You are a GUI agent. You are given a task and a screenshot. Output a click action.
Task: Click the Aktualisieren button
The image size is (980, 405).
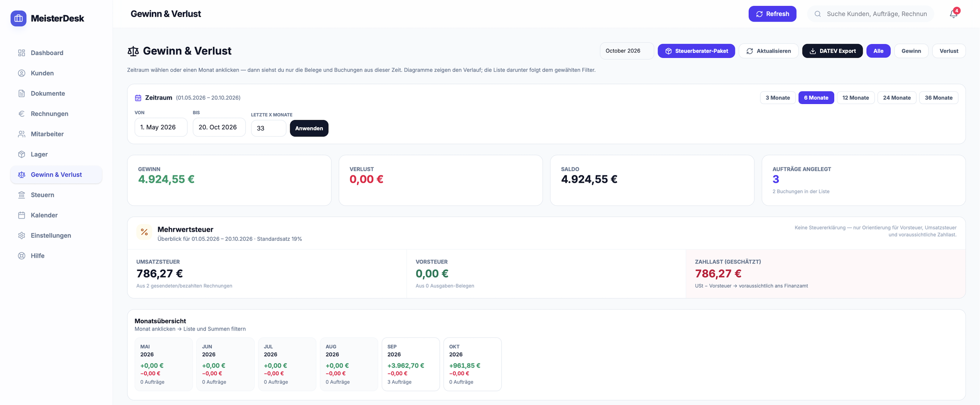click(769, 51)
